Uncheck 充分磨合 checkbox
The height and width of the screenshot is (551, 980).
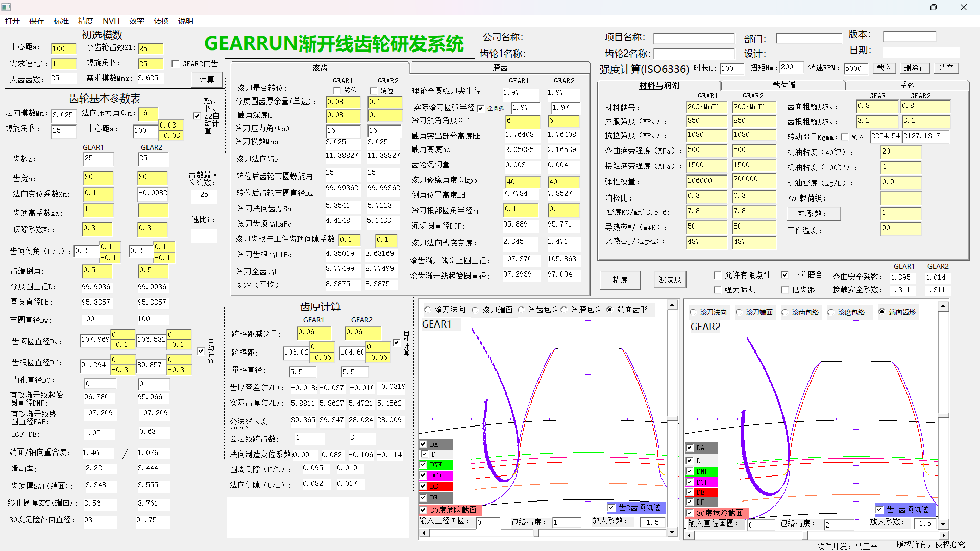tap(785, 274)
